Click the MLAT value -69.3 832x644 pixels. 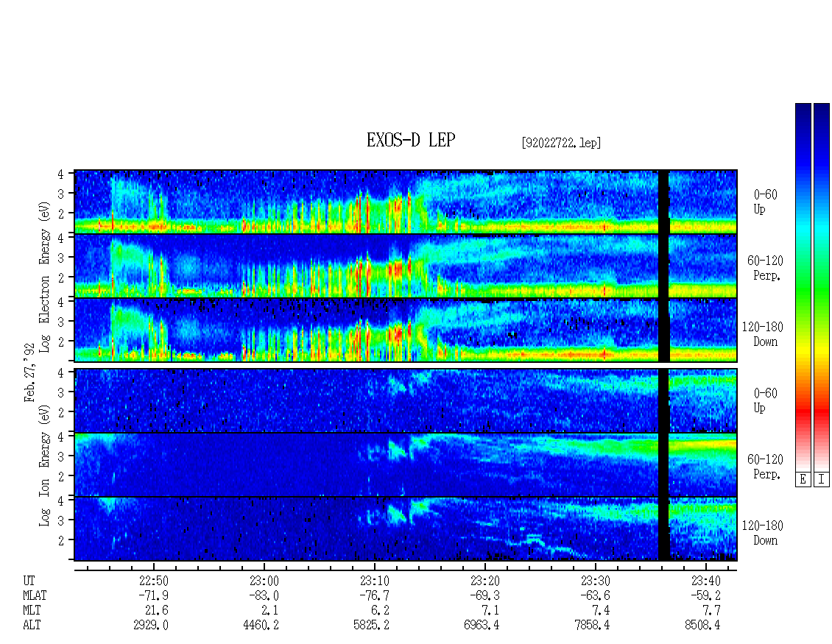[484, 595]
